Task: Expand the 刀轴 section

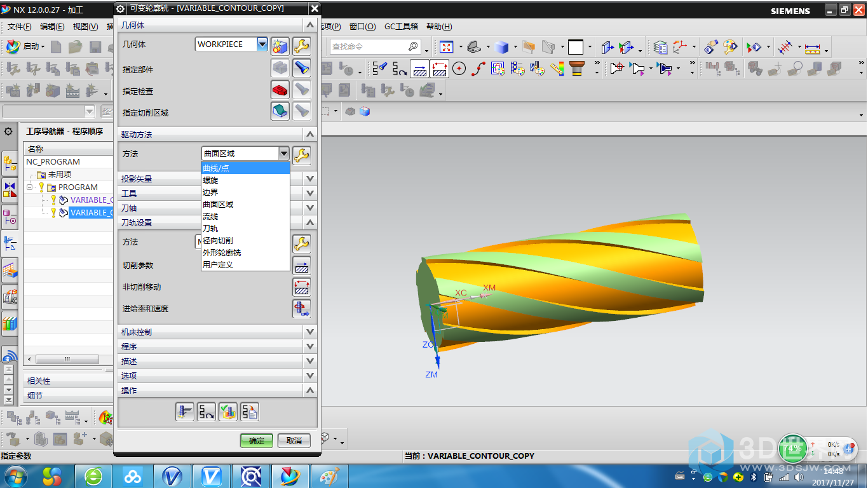Action: (x=309, y=208)
